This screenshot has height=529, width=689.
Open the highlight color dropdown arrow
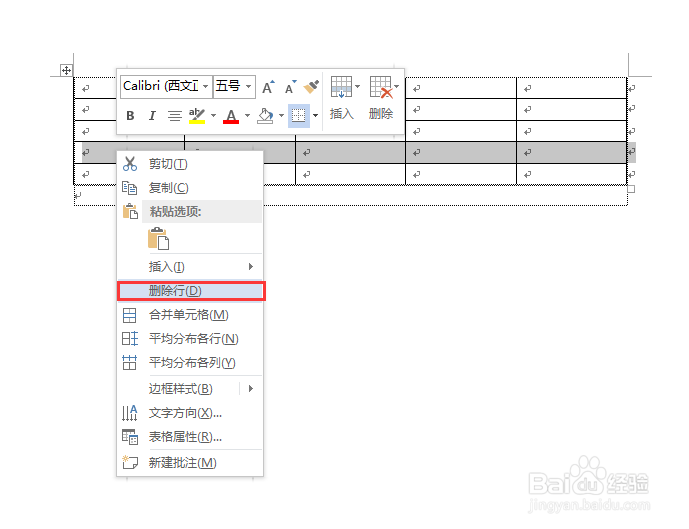(214, 116)
